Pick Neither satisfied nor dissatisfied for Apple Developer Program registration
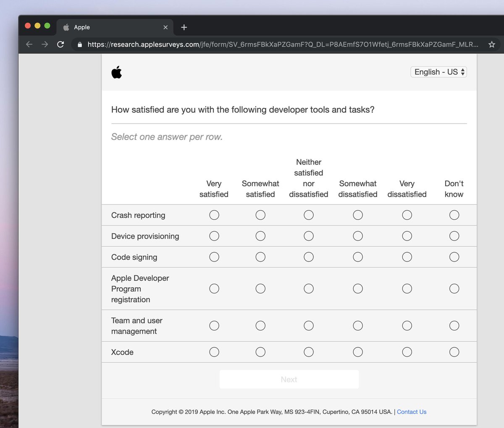The height and width of the screenshot is (428, 504). pyautogui.click(x=309, y=288)
